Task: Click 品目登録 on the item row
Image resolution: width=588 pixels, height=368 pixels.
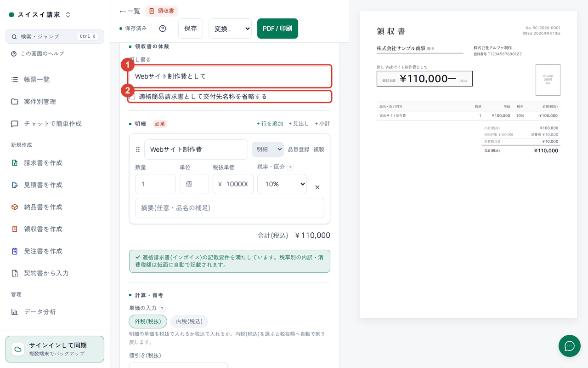Action: pos(299,149)
